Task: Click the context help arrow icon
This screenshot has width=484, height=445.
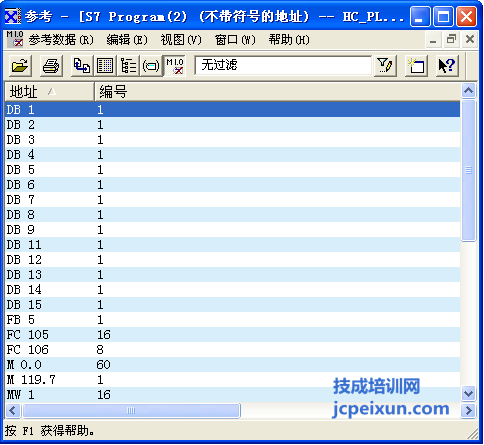Action: click(447, 66)
